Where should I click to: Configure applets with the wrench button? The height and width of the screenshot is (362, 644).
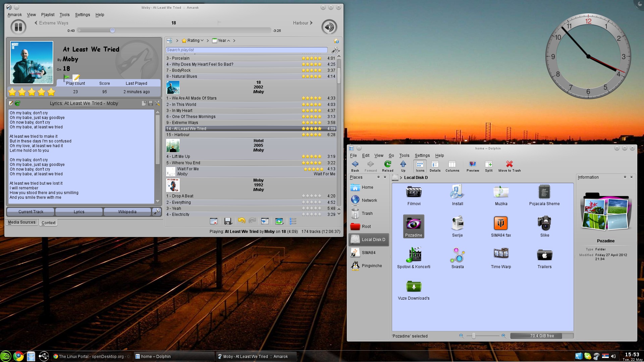tap(157, 212)
